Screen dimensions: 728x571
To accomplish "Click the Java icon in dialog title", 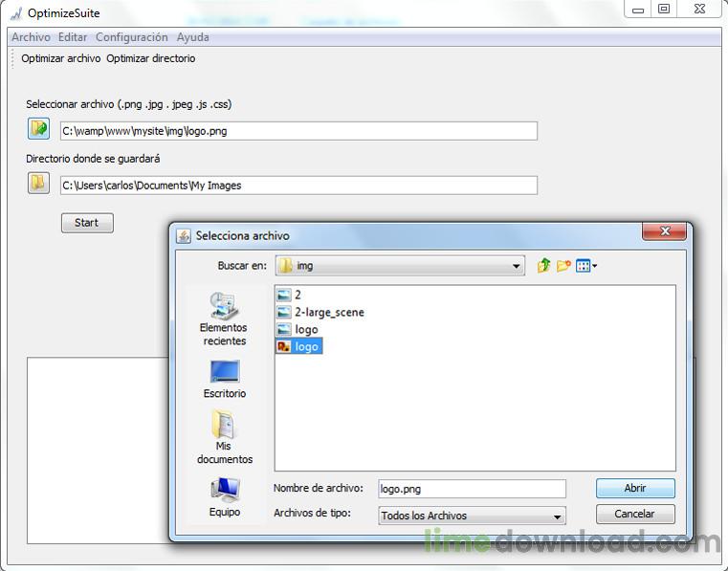I will 184,236.
